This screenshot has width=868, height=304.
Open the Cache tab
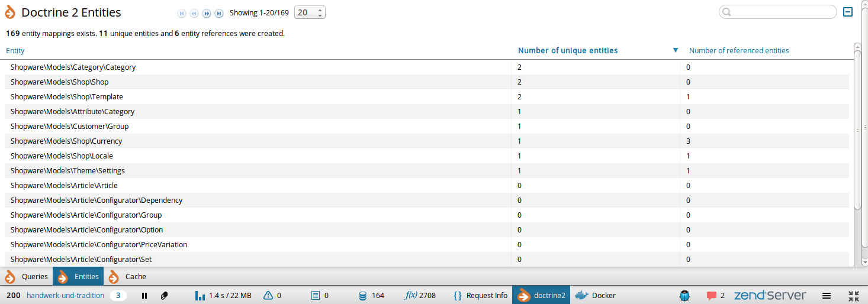[127, 276]
